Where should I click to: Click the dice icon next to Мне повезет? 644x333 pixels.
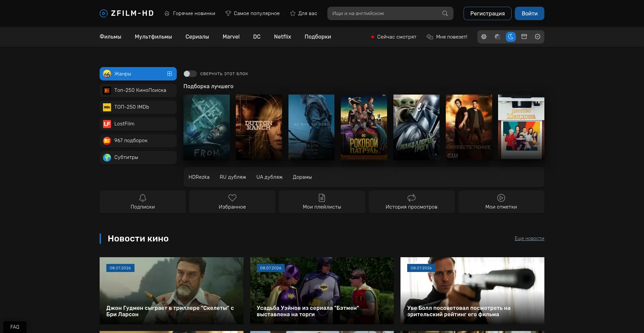tap(430, 37)
